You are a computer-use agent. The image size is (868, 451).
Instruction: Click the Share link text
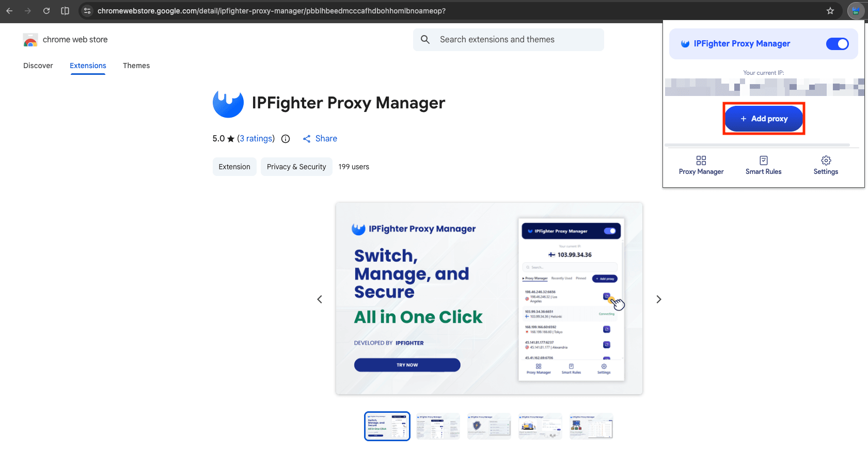click(x=326, y=139)
